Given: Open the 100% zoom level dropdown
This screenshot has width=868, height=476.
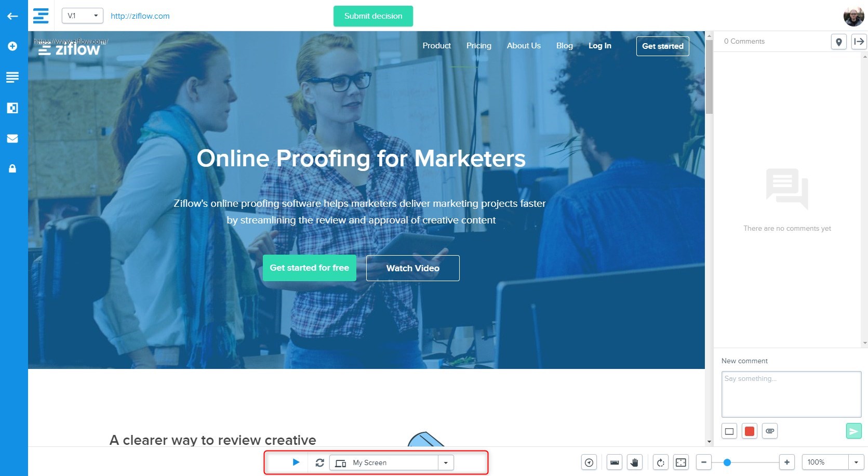Looking at the screenshot, I should (856, 462).
